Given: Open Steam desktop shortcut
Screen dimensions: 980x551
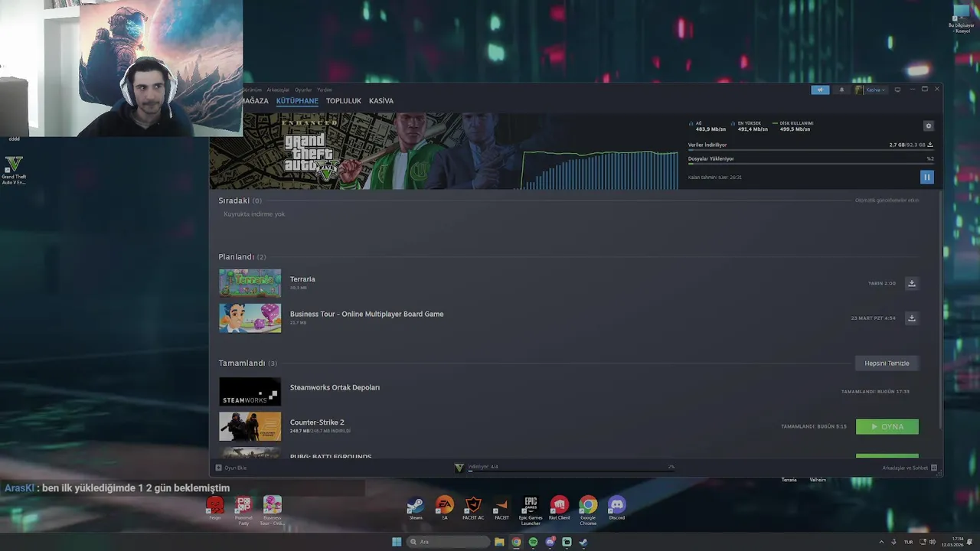Looking at the screenshot, I should (x=415, y=508).
